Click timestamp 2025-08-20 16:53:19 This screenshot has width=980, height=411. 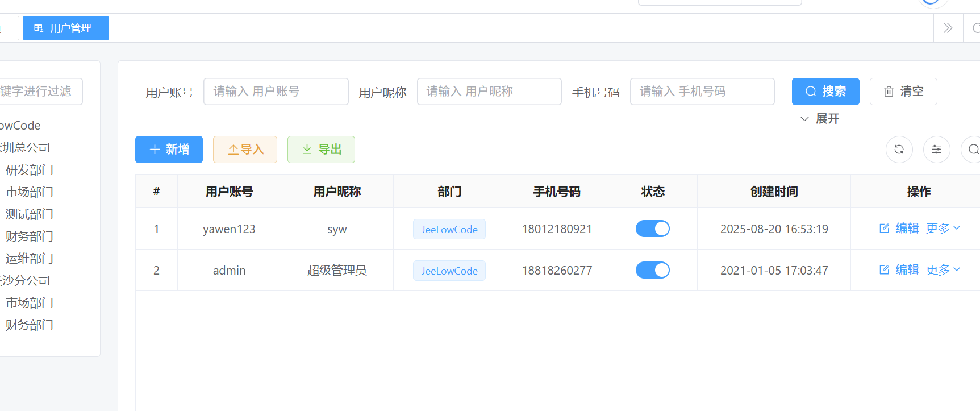point(774,229)
